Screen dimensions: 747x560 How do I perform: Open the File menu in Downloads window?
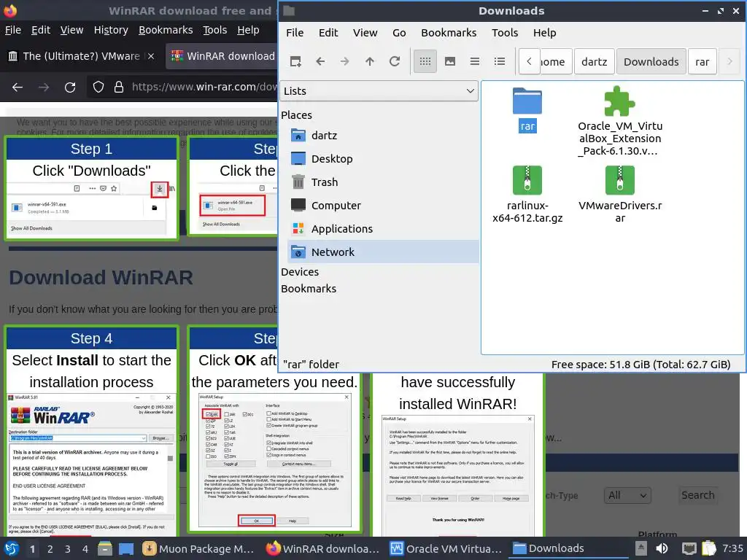point(295,33)
